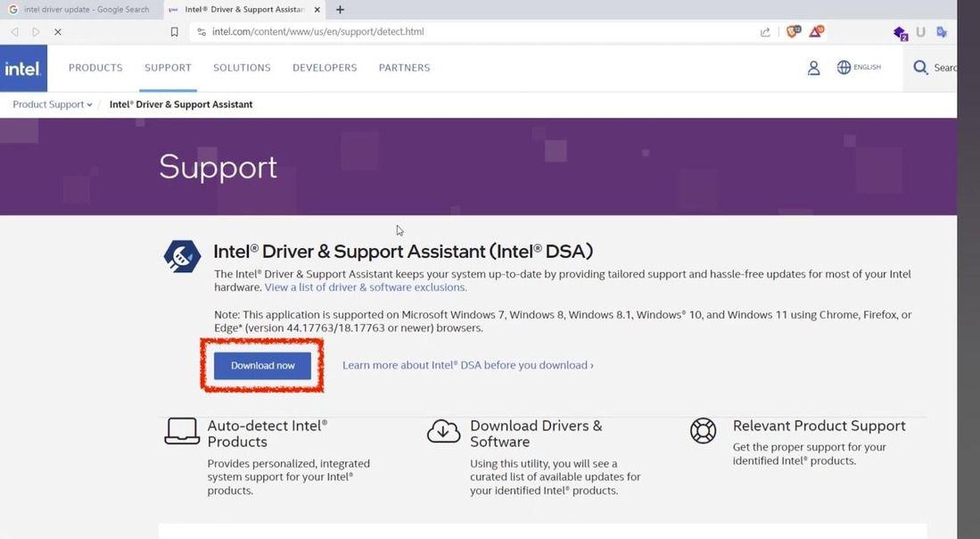Screen dimensions: 980x539
Task: Open driver & software exclusions list link
Action: tap(366, 287)
